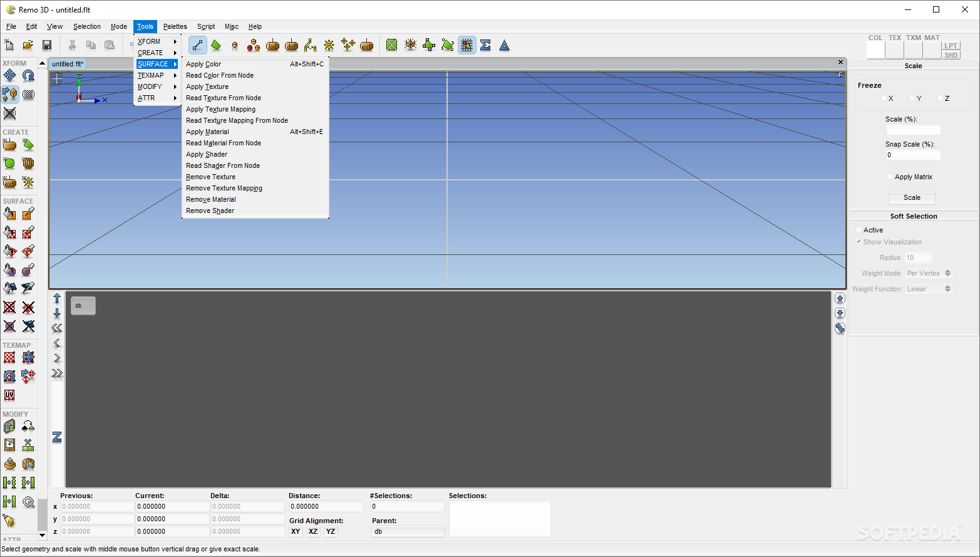Click the LPT button
The height and width of the screenshot is (557, 980).
(951, 46)
